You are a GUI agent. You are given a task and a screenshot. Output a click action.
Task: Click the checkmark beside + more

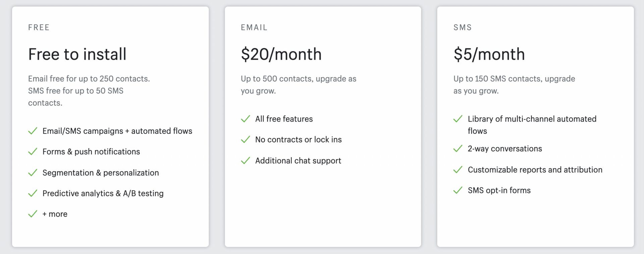click(x=33, y=214)
